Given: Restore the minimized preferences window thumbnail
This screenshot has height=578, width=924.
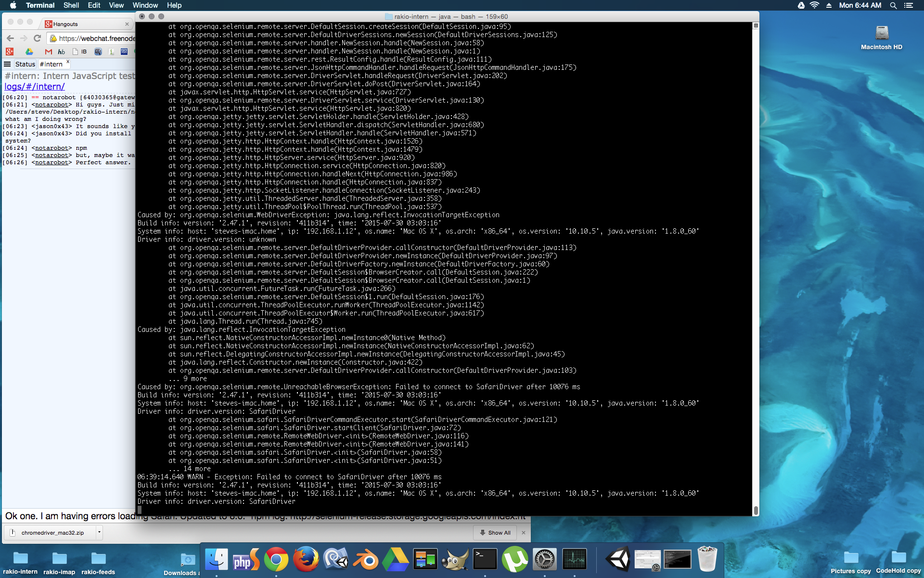Looking at the screenshot, I should 647,560.
